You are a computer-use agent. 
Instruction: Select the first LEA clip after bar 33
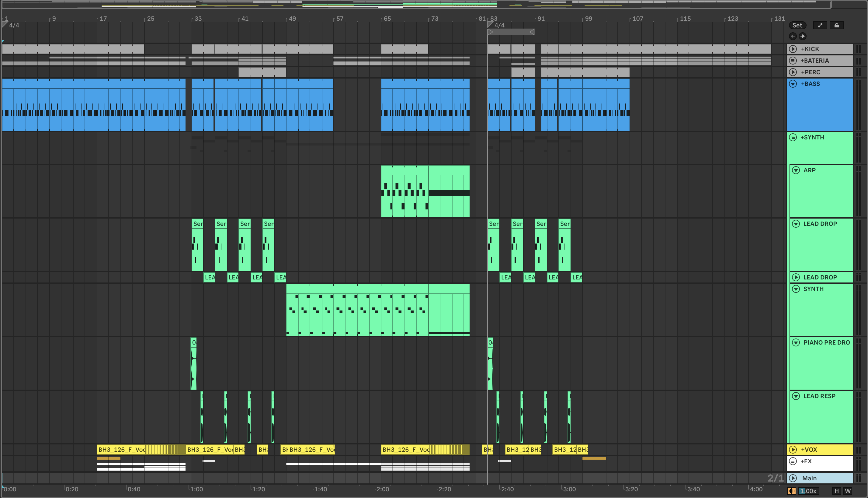click(x=209, y=277)
